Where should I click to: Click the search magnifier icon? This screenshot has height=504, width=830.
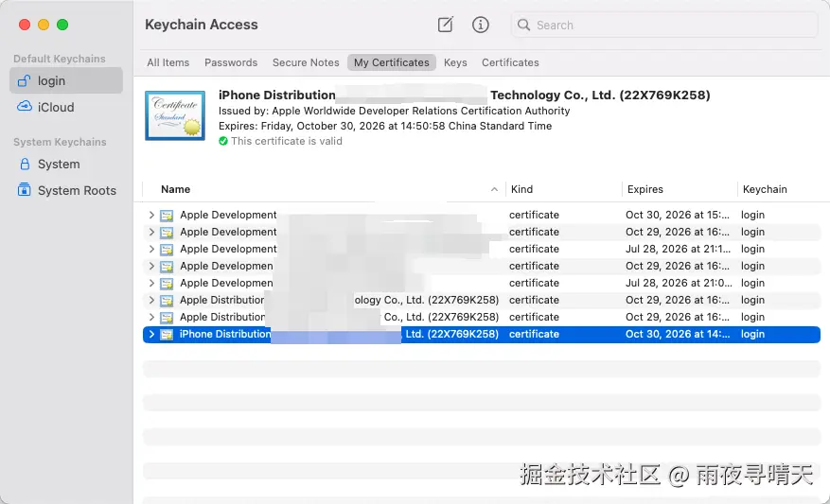[523, 25]
